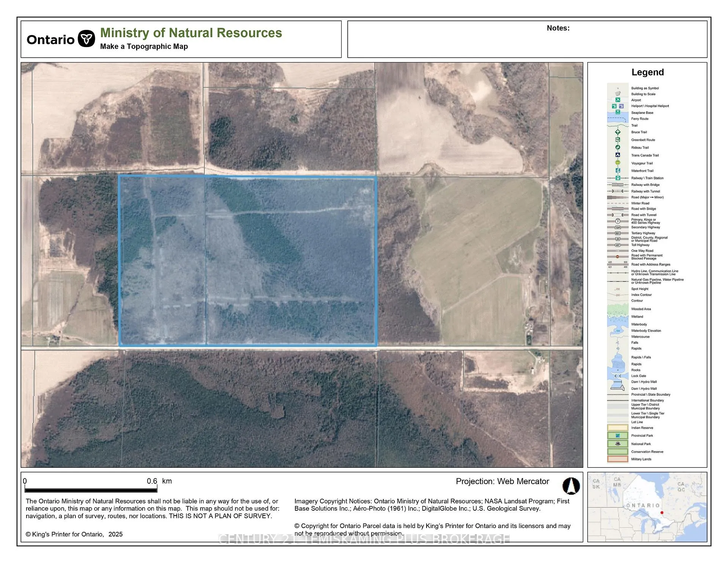Viewport: 728px width, 563px height.
Task: Click the 'Projection: Web Mercator' text
Action: 502,481
